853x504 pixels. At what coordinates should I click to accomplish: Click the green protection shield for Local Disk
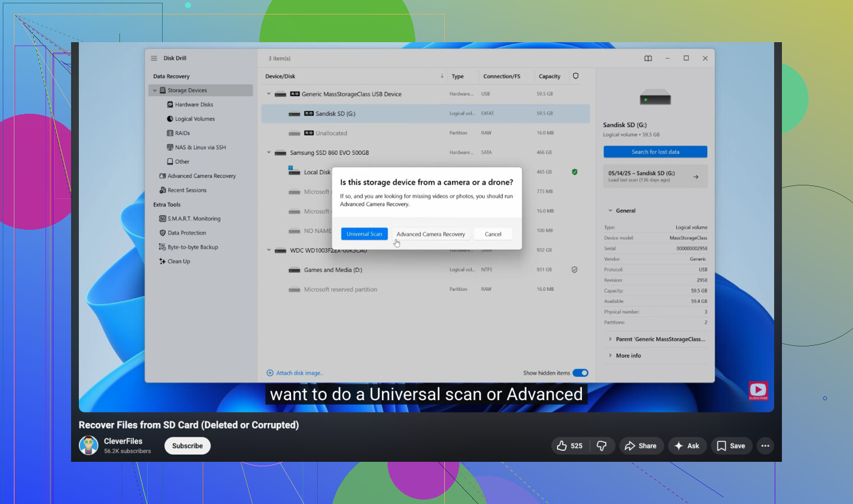coord(575,172)
